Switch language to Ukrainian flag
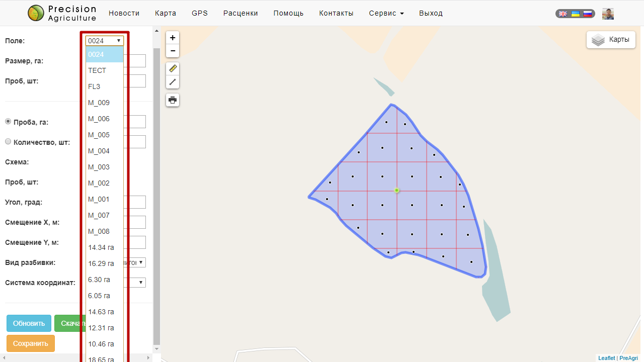 click(x=576, y=14)
